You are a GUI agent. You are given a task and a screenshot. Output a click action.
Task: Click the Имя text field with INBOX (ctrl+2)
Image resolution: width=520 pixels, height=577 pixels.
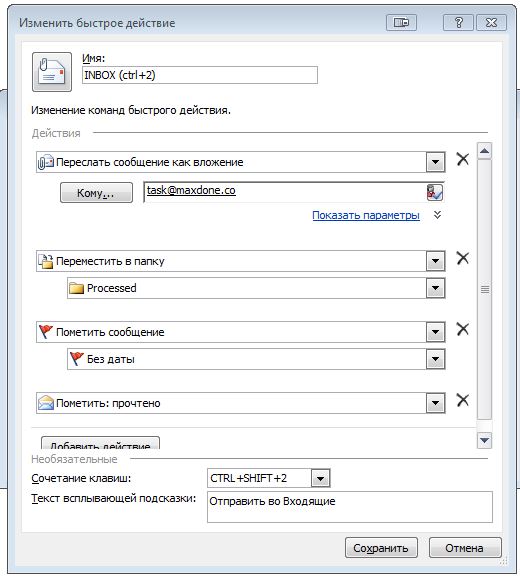pyautogui.click(x=200, y=75)
